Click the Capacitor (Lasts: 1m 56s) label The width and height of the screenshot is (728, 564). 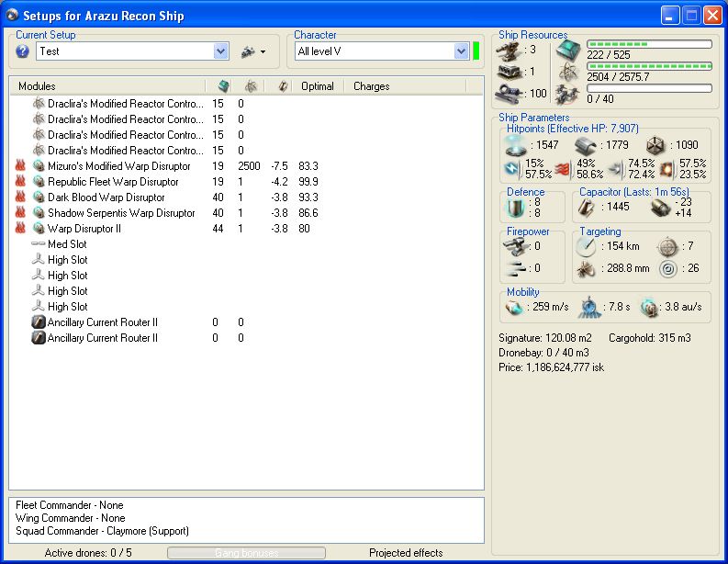pos(634,191)
